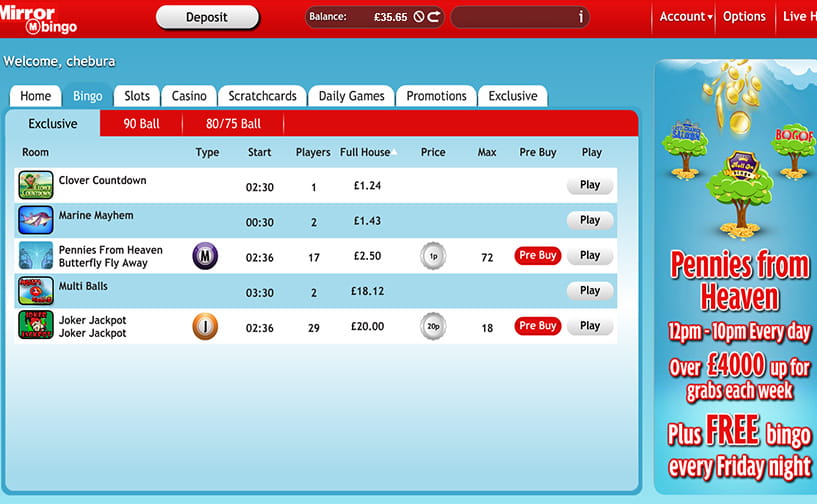This screenshot has width=817, height=504.
Task: Go to the Daily Games tab
Action: tap(351, 96)
